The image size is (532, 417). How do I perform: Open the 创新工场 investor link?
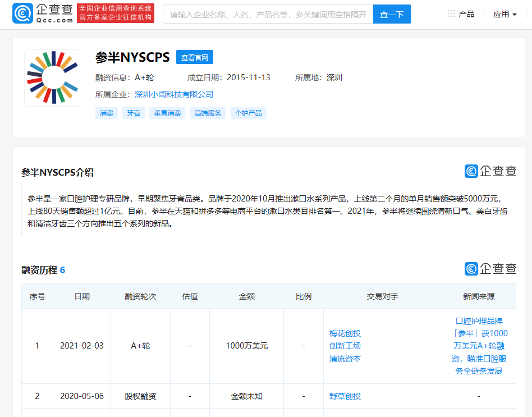[345, 346]
